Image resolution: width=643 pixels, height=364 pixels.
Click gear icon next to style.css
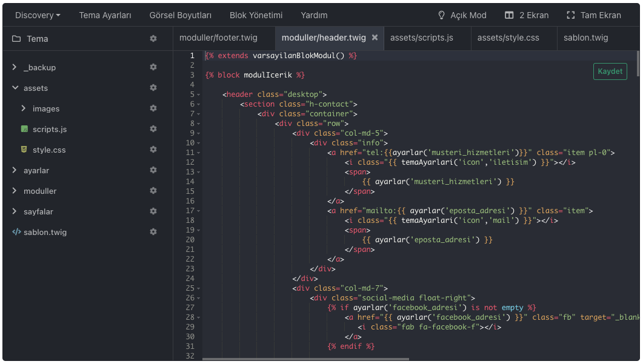pos(153,150)
